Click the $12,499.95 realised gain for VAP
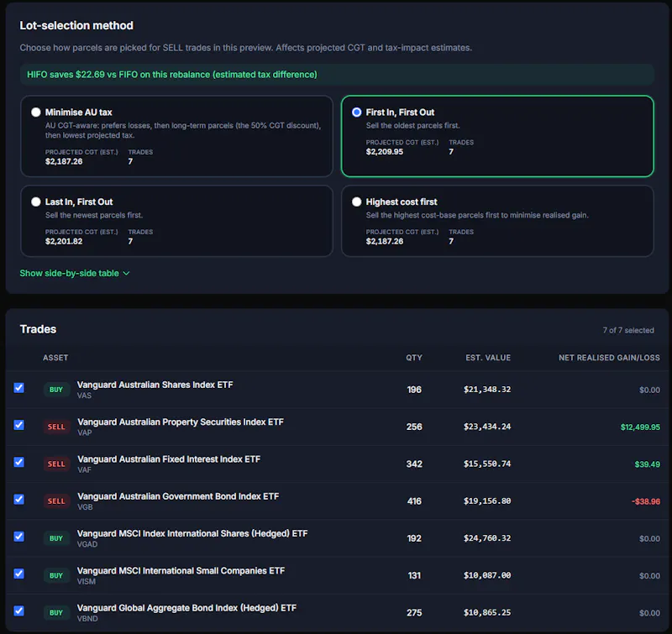 [x=640, y=427]
